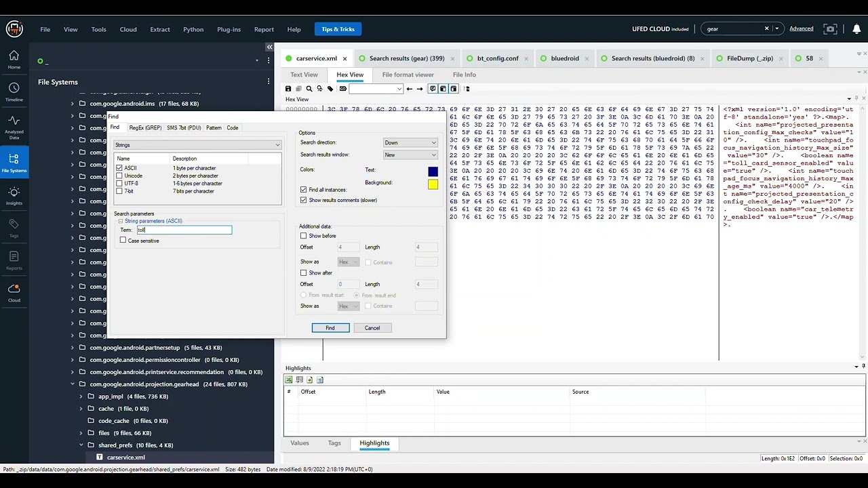
Task: Click the copy icon in Hex View toolbar
Action: pyautogui.click(x=298, y=89)
